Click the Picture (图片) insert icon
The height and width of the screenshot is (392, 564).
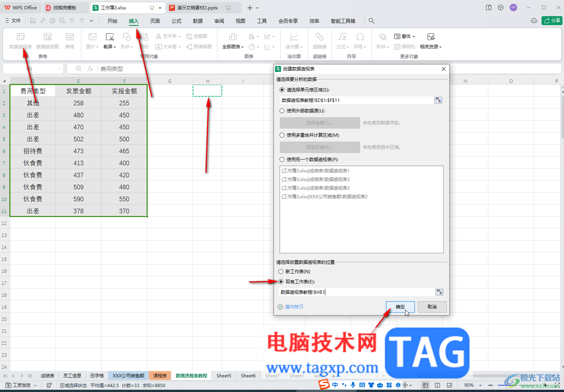pos(92,37)
